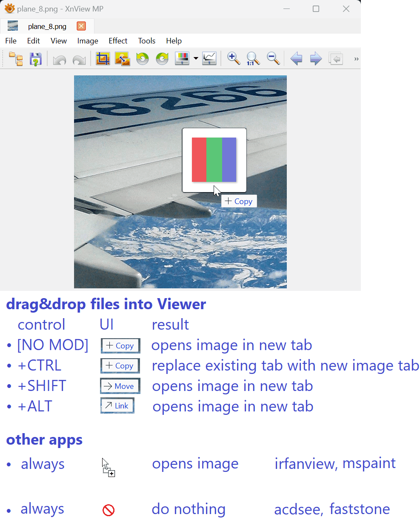Image resolution: width=420 pixels, height=523 pixels.
Task: Close the XnView MP window
Action: point(346,9)
